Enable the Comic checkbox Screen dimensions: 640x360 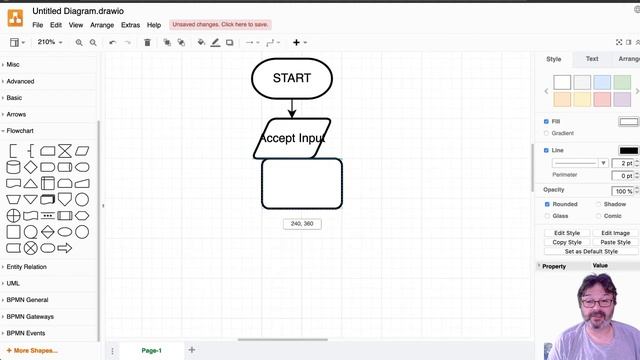[x=598, y=216]
